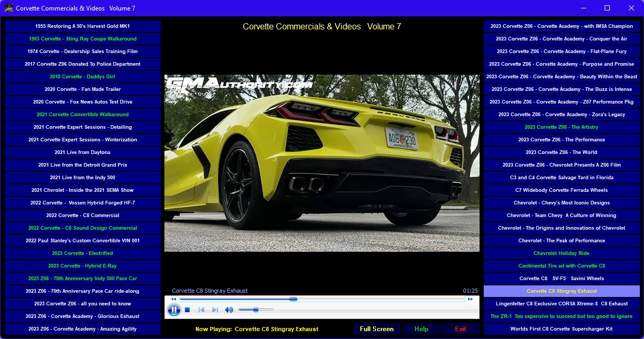Play 2021 Live from the Indy 500
This screenshot has height=339, width=644.
[82, 178]
